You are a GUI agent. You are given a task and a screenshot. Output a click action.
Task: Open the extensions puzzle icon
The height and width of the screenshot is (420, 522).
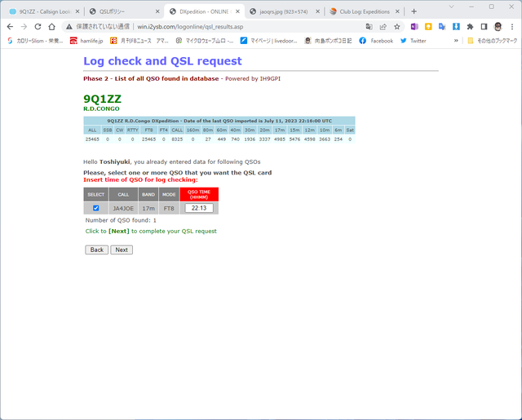(470, 27)
